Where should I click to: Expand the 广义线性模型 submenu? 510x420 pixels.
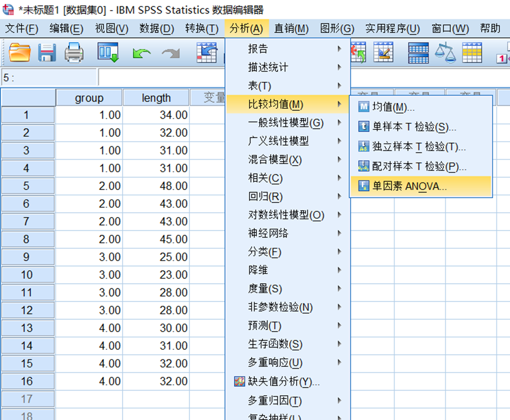coord(288,141)
